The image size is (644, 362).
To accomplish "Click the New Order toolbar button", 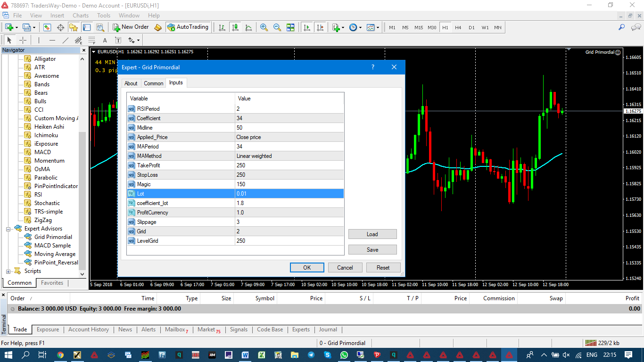I will pos(131,27).
